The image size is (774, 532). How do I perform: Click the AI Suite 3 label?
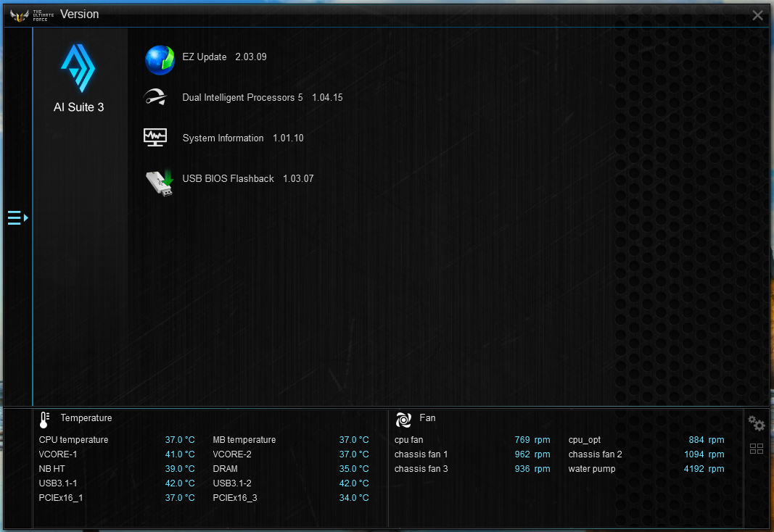tap(78, 107)
